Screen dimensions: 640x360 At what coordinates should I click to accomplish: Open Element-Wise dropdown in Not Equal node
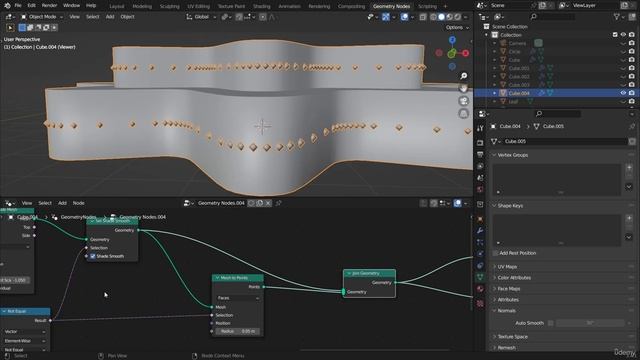24,341
